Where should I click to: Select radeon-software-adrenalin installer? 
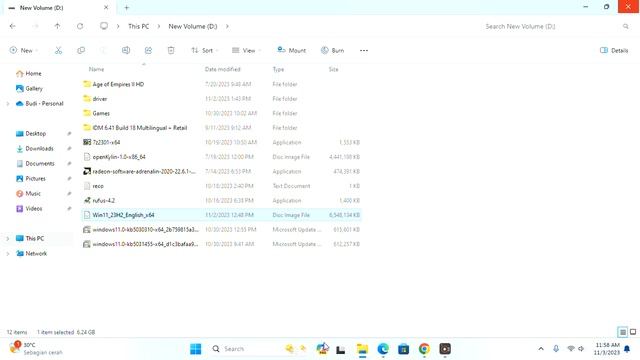click(221, 171)
